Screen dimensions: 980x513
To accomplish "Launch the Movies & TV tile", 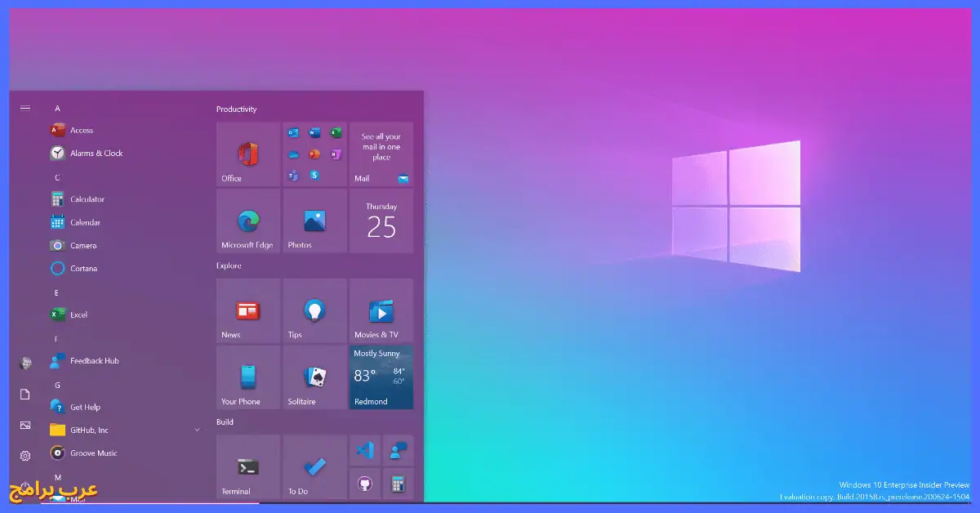I will tap(381, 310).
